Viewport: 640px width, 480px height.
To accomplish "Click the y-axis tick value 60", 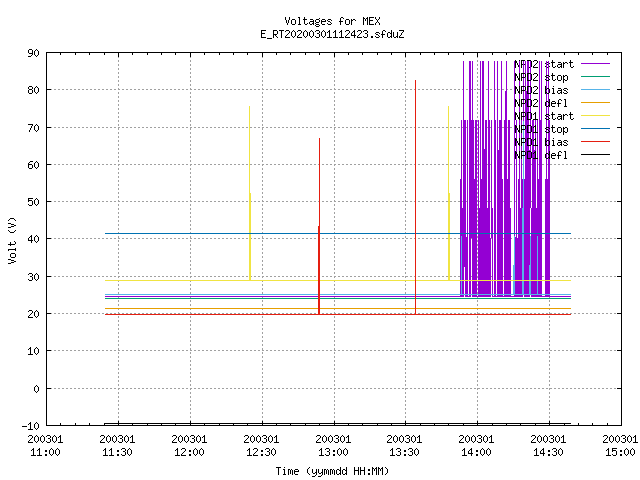I will 33,165.
